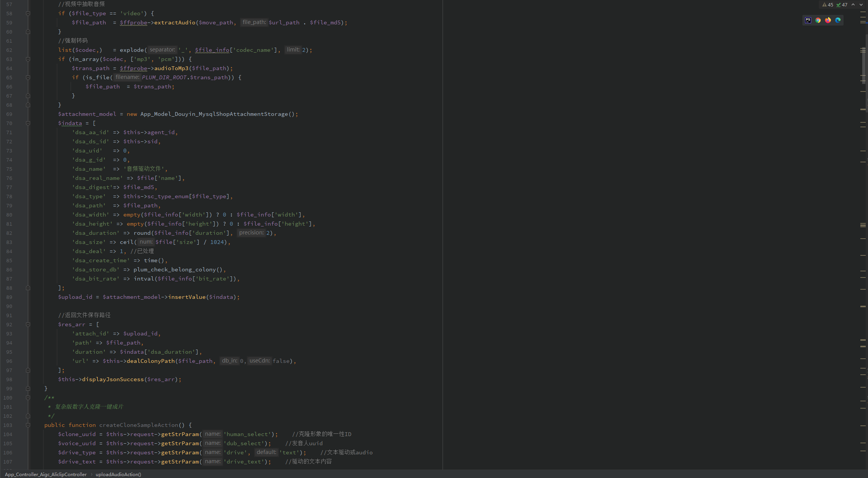Viewport: 868px width, 478px height.
Task: Fold the $indata array at line 70
Action: point(28,123)
